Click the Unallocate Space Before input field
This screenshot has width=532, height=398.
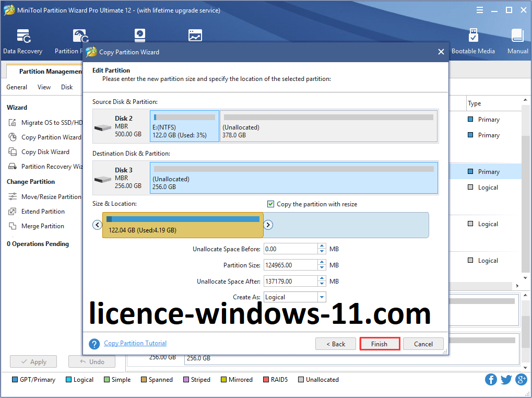click(290, 249)
